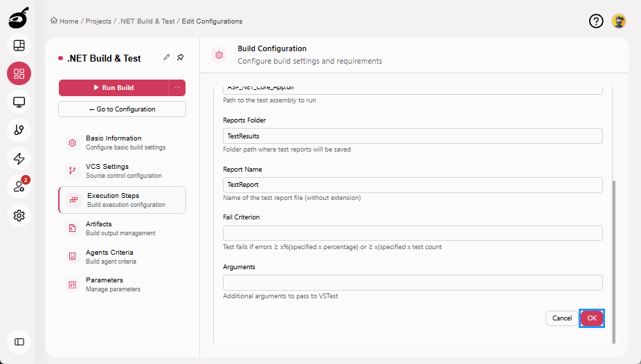This screenshot has width=641, height=364.
Task: Open the user management icon with badge
Action: pos(19,187)
